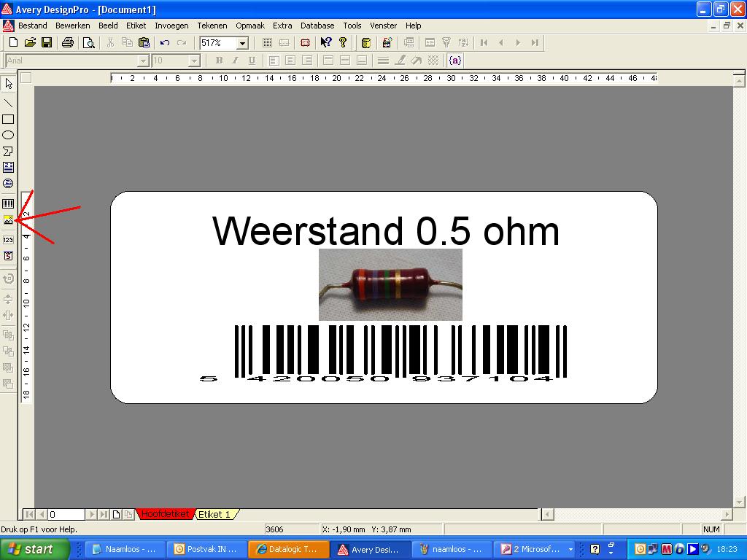This screenshot has width=747, height=560.
Task: Switch to the Etiket 1 tab
Action: (214, 514)
